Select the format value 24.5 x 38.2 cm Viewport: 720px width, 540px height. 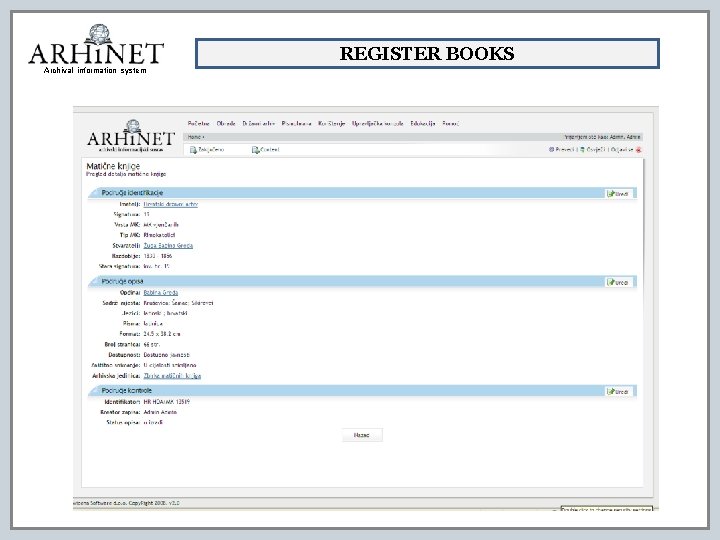pos(162,334)
